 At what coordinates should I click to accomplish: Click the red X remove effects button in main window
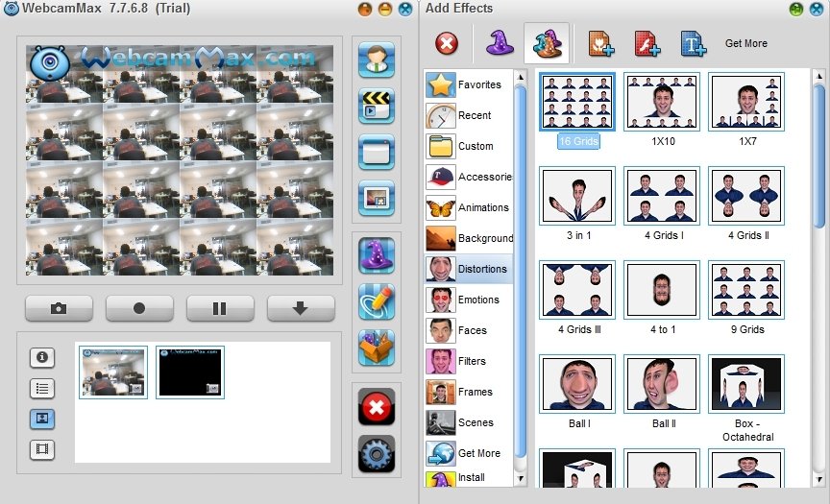tap(377, 407)
